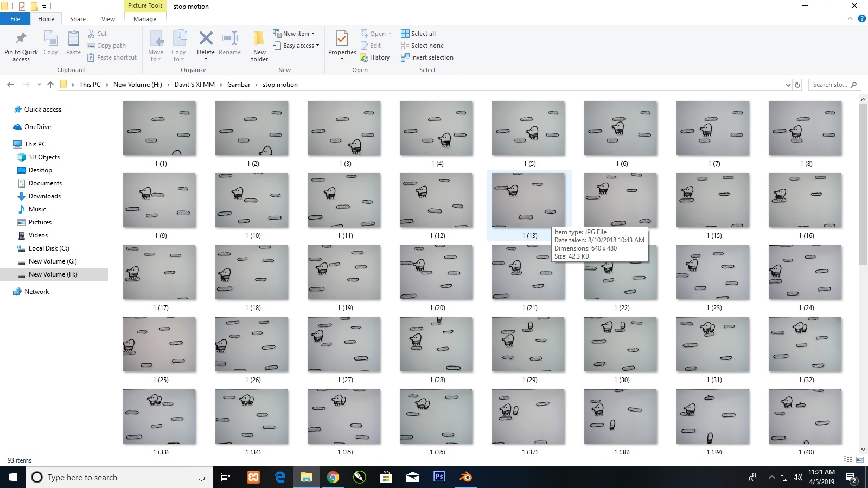Pin this folder to Quick access
Image resolution: width=868 pixels, height=488 pixels.
[21, 46]
